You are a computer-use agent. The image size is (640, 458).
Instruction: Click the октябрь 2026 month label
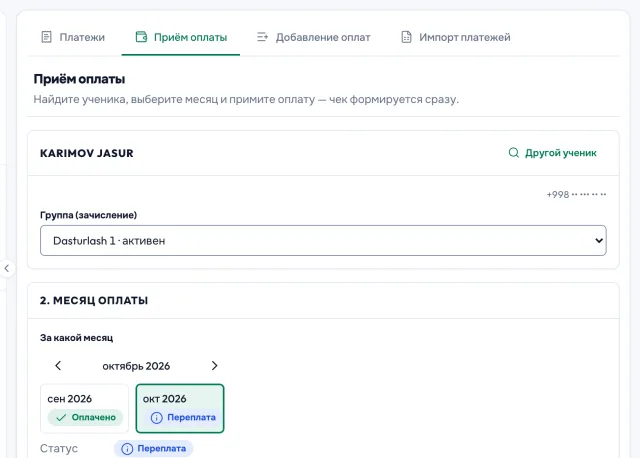point(136,366)
